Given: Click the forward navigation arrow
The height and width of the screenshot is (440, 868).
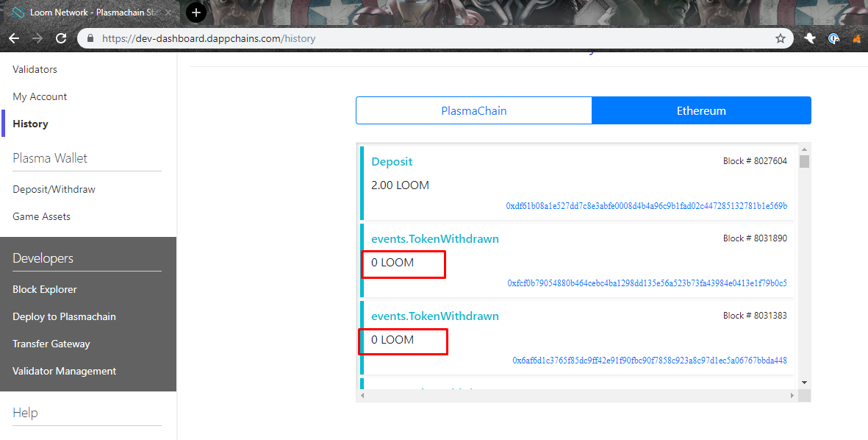Looking at the screenshot, I should (37, 38).
